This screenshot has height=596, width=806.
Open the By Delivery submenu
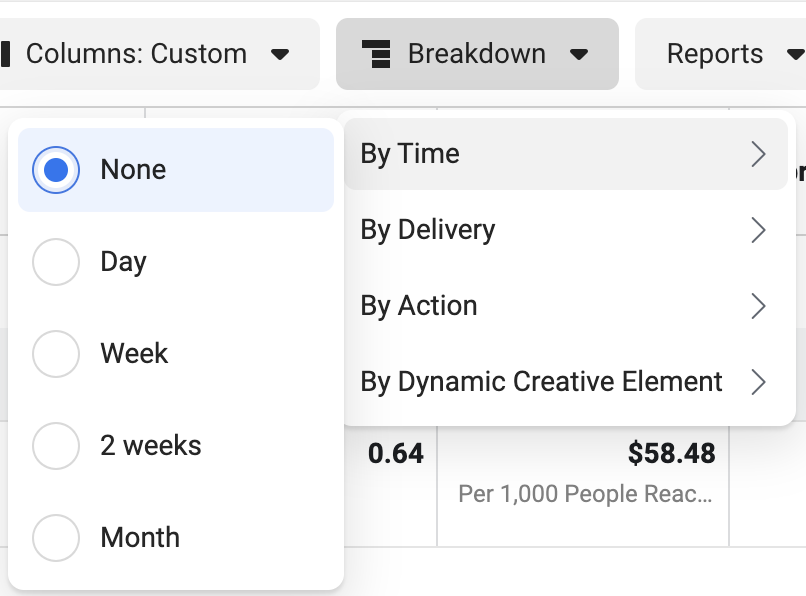pyautogui.click(x=565, y=230)
